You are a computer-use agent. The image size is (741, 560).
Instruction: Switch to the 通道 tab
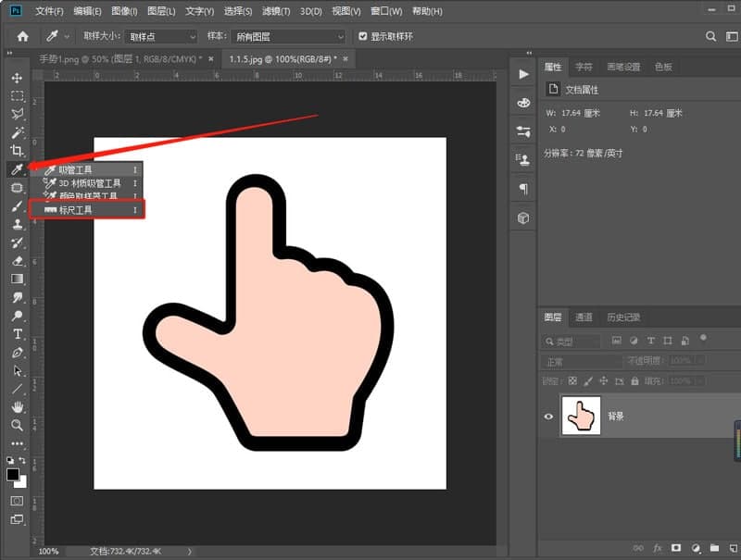(x=584, y=317)
